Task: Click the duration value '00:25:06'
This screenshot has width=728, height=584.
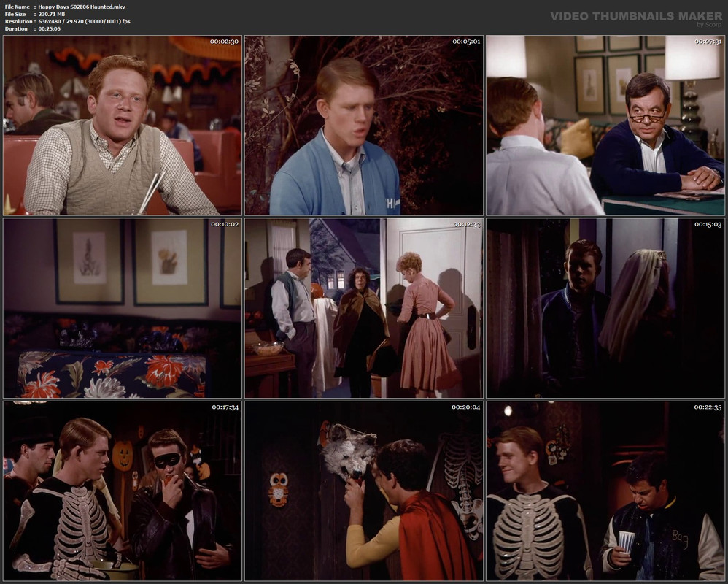Action: (x=49, y=28)
